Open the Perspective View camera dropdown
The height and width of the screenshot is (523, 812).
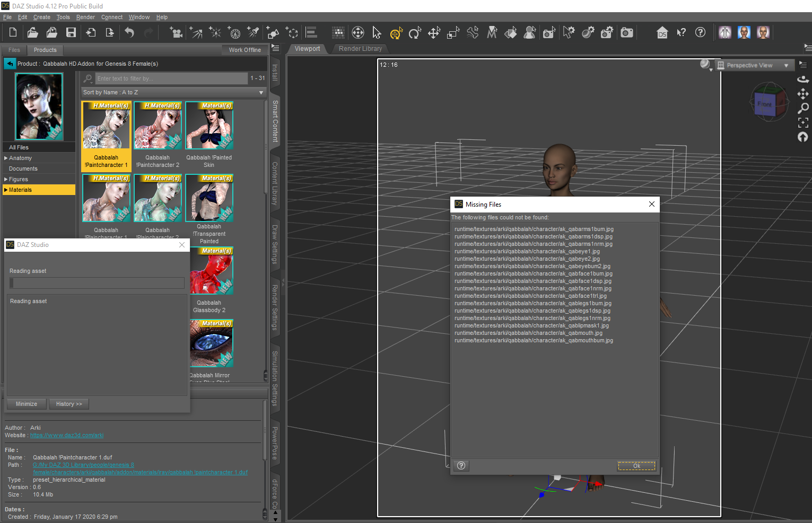coord(755,65)
